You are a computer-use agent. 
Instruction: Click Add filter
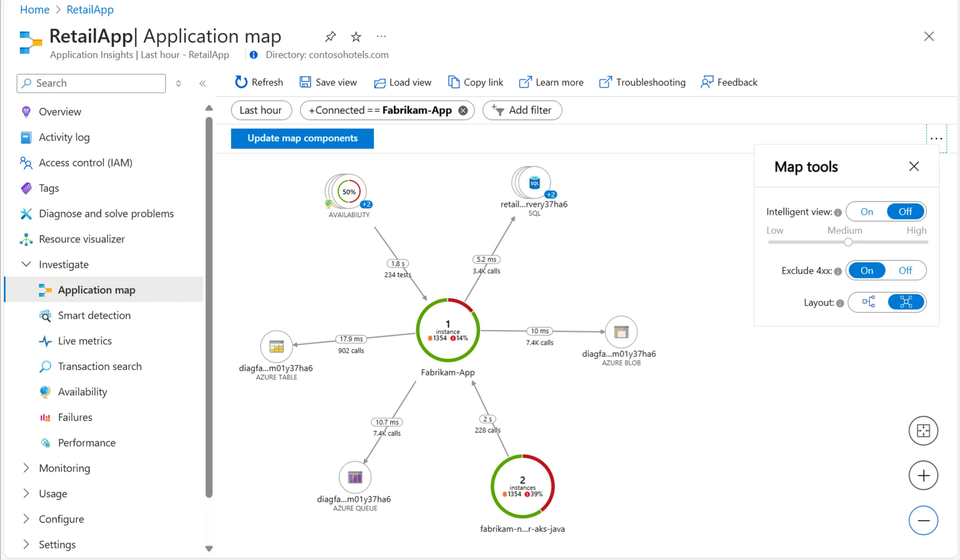[x=522, y=110]
